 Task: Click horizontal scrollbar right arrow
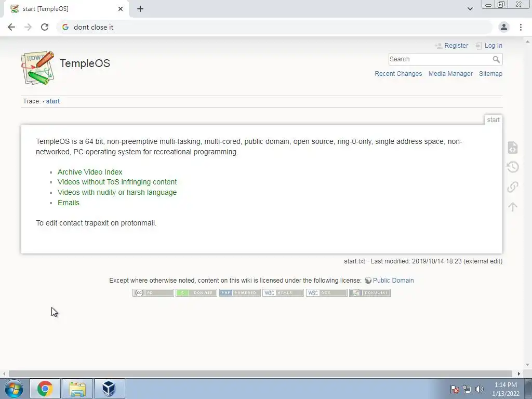(519, 374)
